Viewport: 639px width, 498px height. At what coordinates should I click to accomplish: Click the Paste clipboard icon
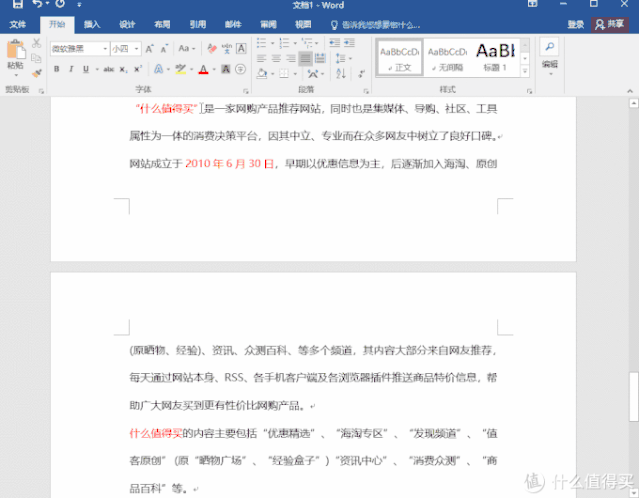click(15, 50)
